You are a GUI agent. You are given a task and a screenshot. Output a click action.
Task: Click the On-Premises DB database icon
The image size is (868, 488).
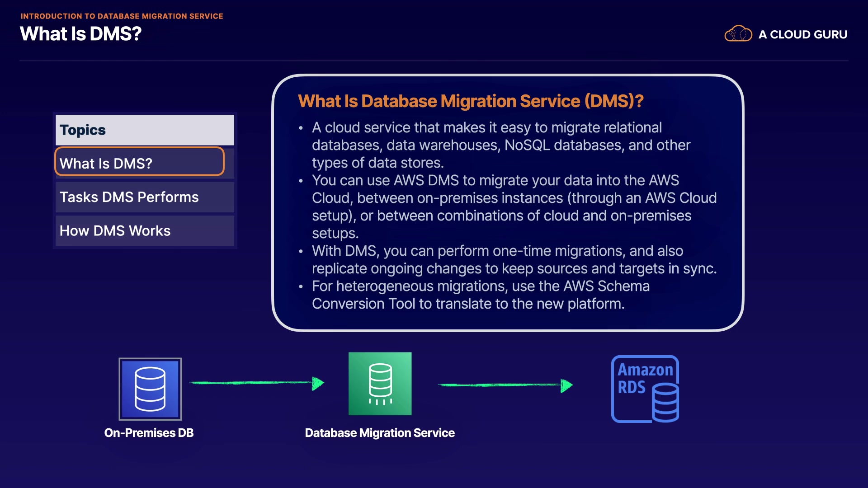click(150, 389)
